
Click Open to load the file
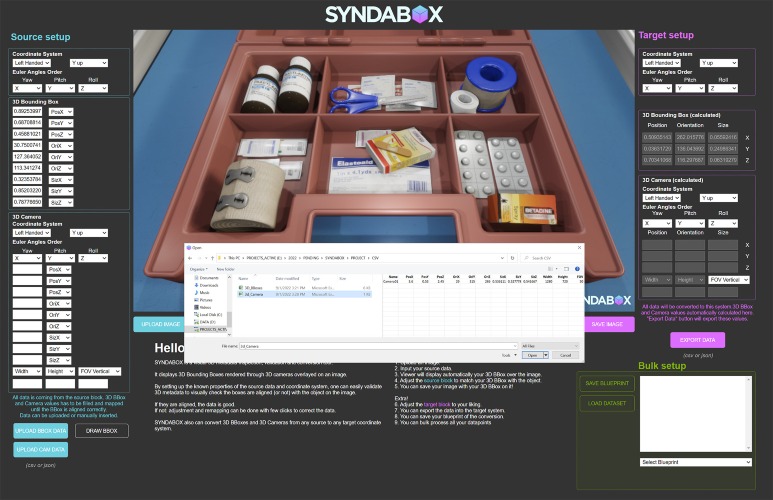pos(532,355)
